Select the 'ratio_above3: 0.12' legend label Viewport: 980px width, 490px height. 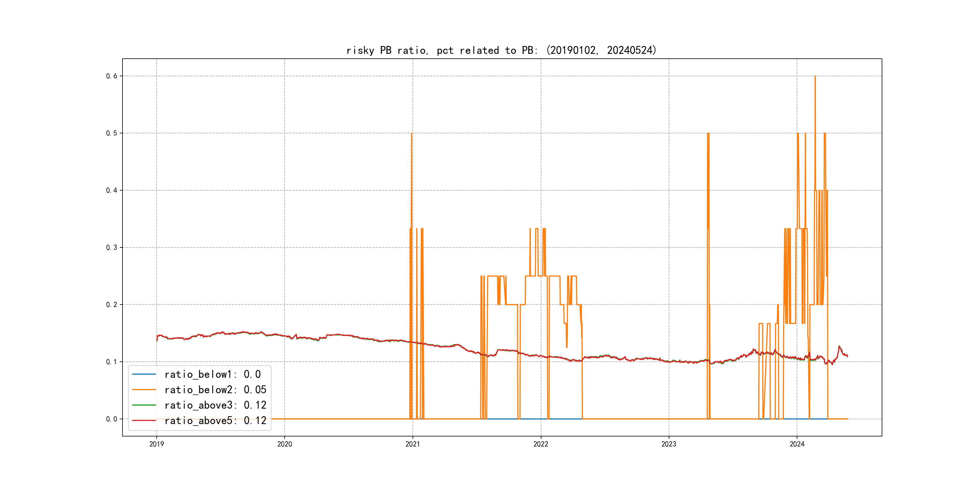click(215, 405)
